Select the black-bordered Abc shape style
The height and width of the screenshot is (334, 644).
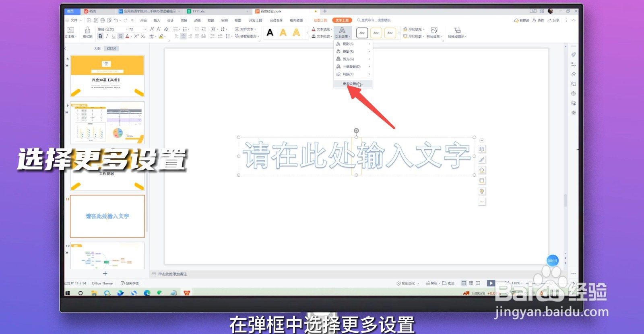click(x=362, y=33)
